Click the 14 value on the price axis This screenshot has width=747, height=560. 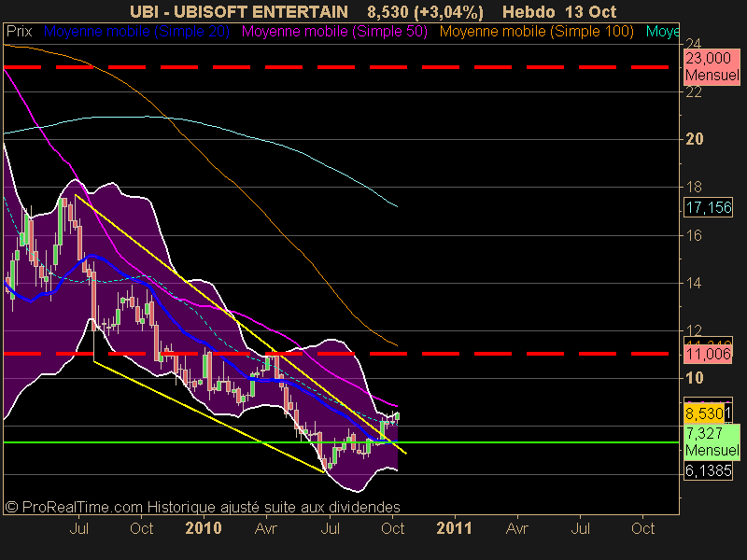coord(694,284)
